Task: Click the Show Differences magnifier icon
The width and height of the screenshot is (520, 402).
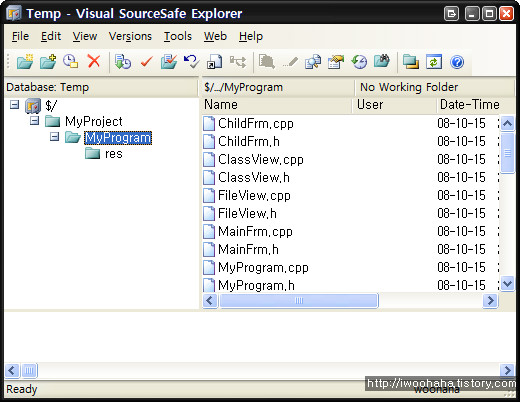Action: (x=313, y=62)
